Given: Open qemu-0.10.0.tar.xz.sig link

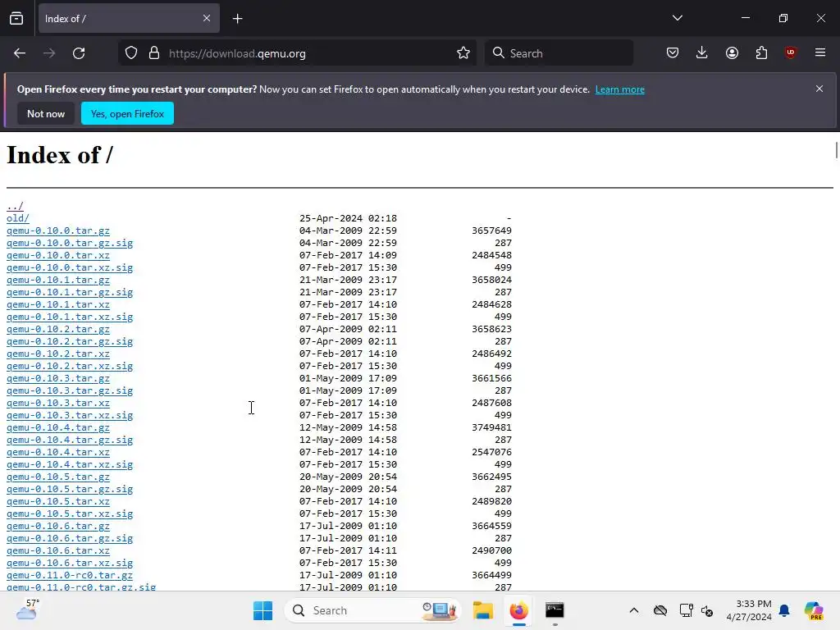Looking at the screenshot, I should pos(70,267).
